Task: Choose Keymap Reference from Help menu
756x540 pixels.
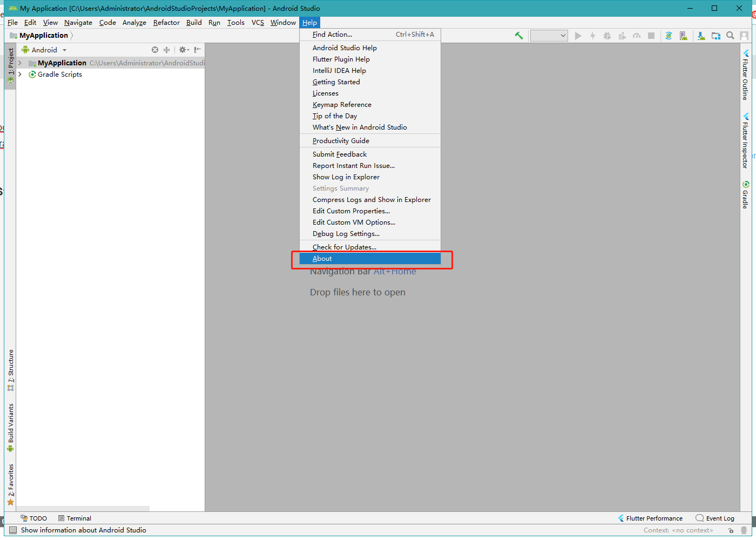Action: coord(370,105)
